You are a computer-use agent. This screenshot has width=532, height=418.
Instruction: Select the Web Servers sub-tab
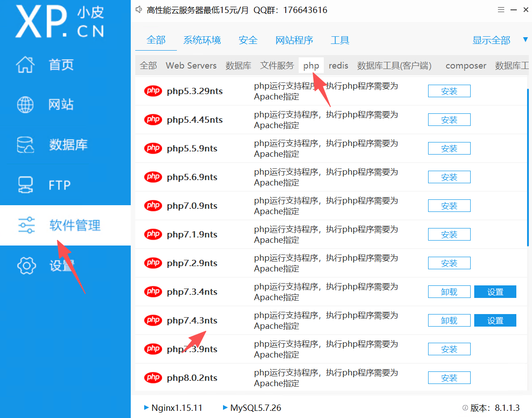pos(191,66)
